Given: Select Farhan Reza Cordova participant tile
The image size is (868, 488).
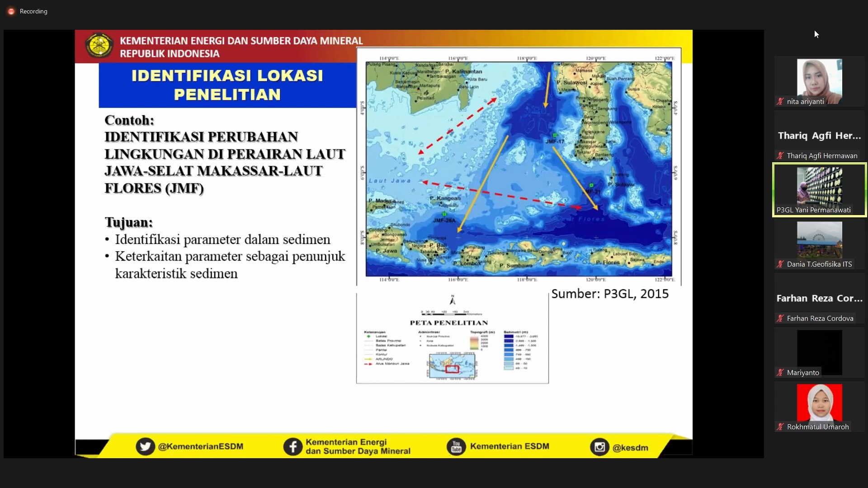Looking at the screenshot, I should 819,298.
